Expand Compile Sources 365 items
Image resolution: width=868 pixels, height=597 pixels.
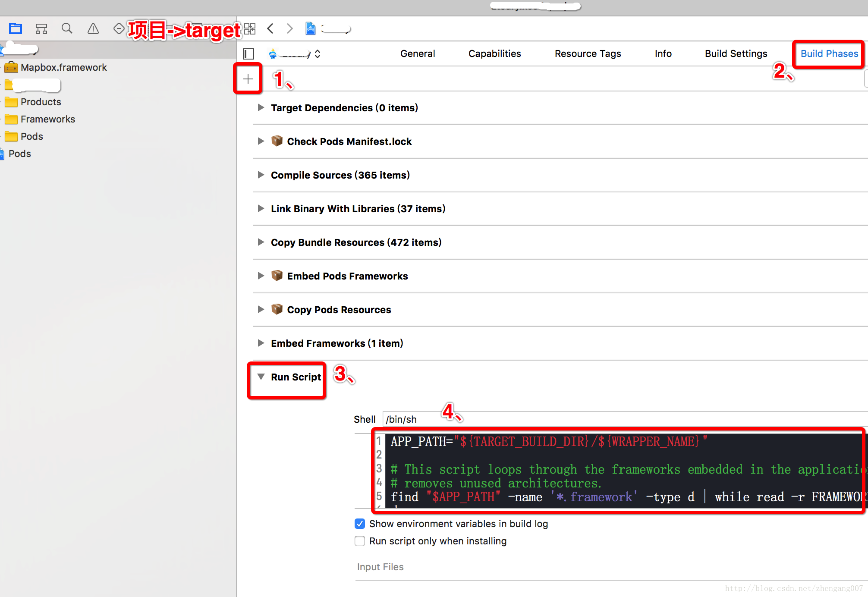click(262, 175)
